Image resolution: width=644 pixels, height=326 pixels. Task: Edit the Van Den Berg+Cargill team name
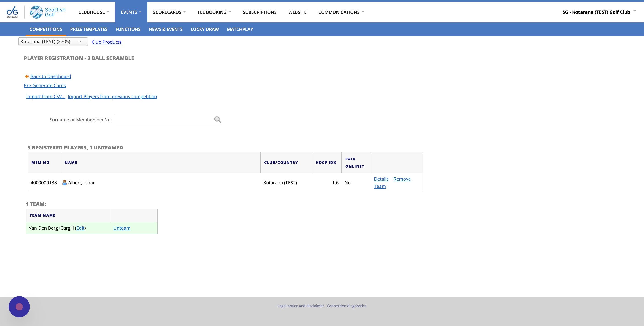coord(80,228)
